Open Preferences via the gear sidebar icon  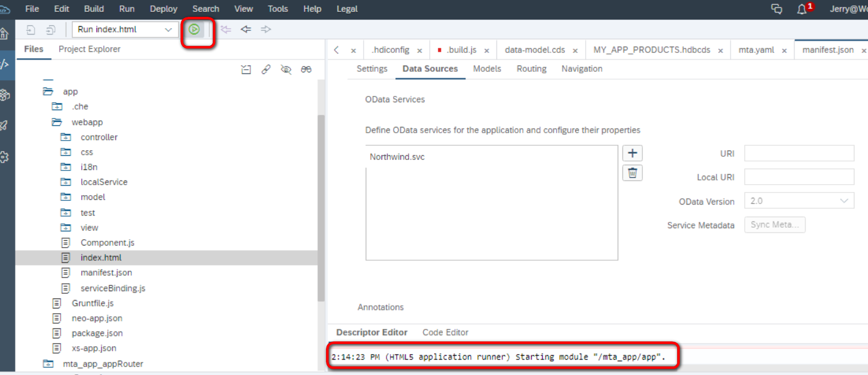coord(4,157)
